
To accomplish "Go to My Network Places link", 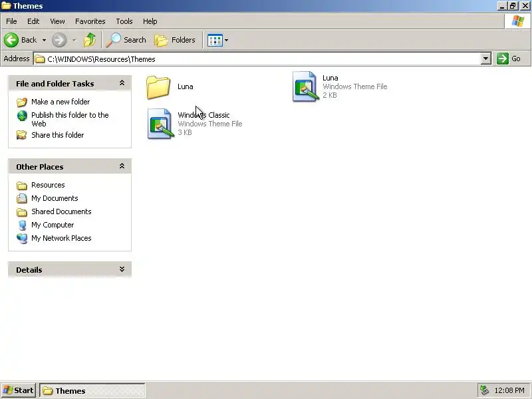I will [x=61, y=238].
